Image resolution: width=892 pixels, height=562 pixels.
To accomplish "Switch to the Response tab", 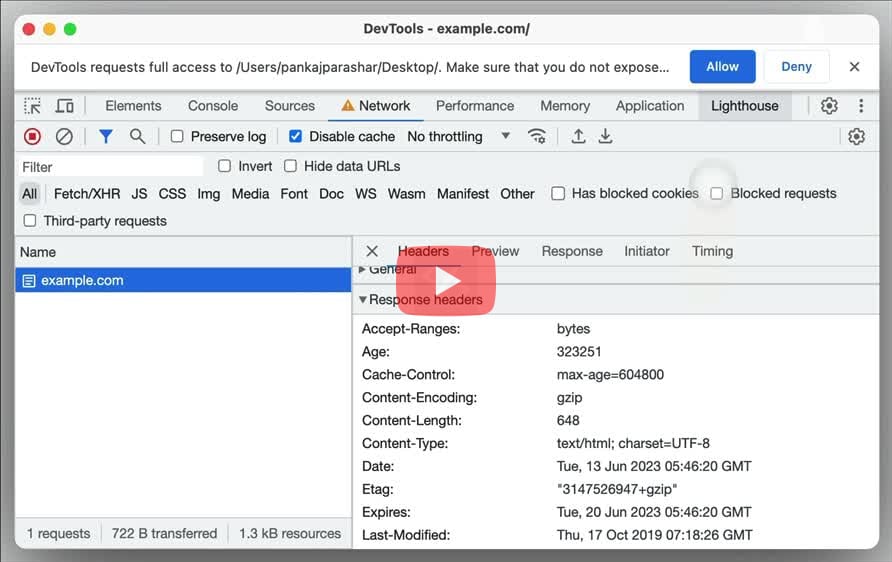I will [572, 251].
